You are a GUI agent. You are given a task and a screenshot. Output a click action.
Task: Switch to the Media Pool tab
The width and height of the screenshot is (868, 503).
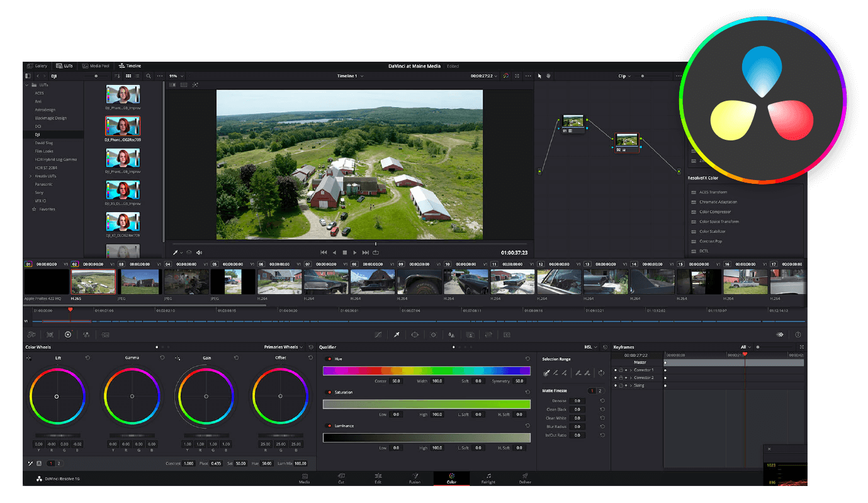point(96,65)
